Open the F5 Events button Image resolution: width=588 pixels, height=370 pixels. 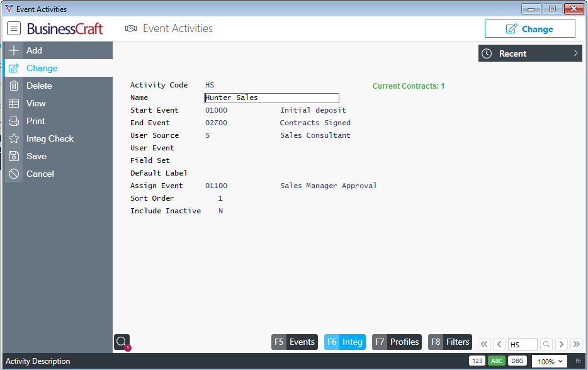[x=295, y=342]
